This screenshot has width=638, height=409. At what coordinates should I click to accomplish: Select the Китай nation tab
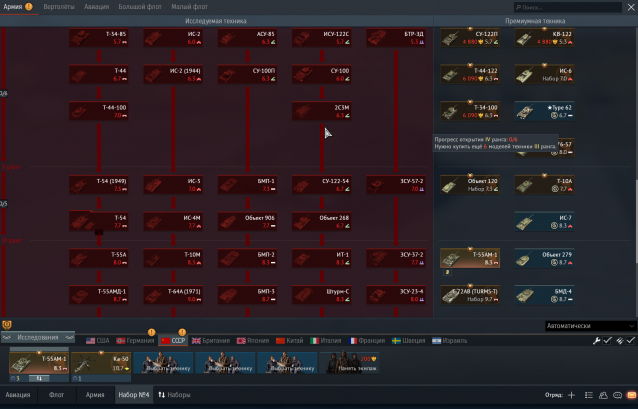pos(290,341)
